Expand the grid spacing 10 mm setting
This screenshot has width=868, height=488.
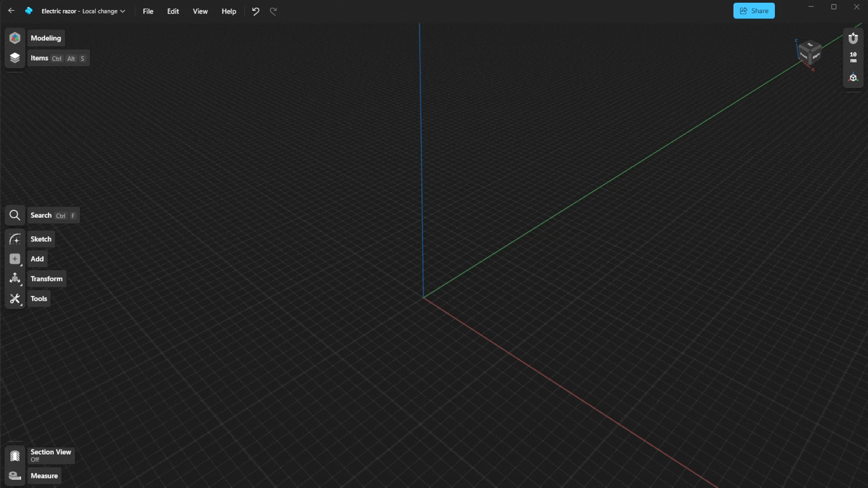click(853, 57)
